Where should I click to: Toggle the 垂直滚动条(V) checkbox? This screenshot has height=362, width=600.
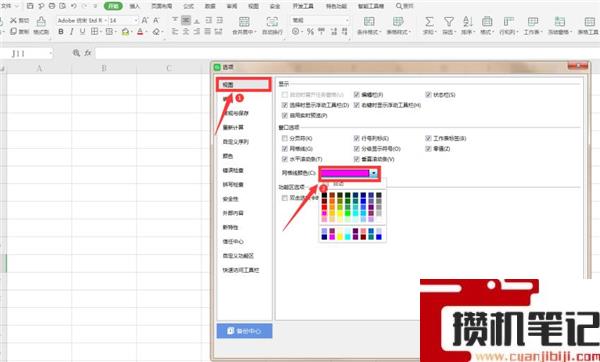pos(357,159)
